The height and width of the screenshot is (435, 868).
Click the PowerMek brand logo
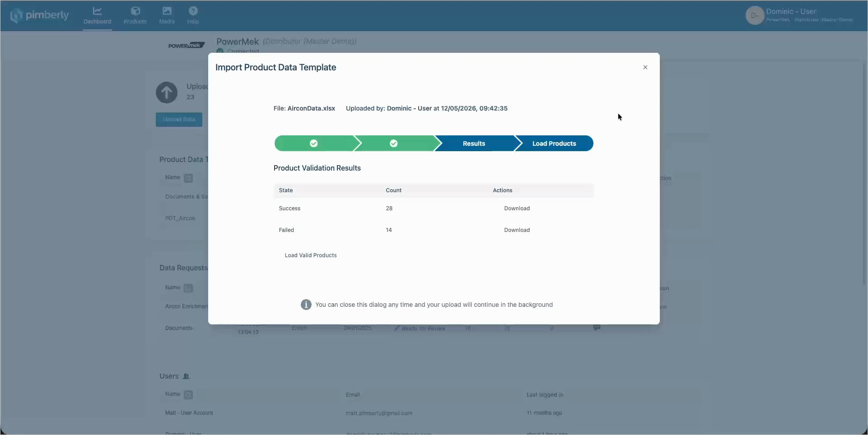(187, 45)
